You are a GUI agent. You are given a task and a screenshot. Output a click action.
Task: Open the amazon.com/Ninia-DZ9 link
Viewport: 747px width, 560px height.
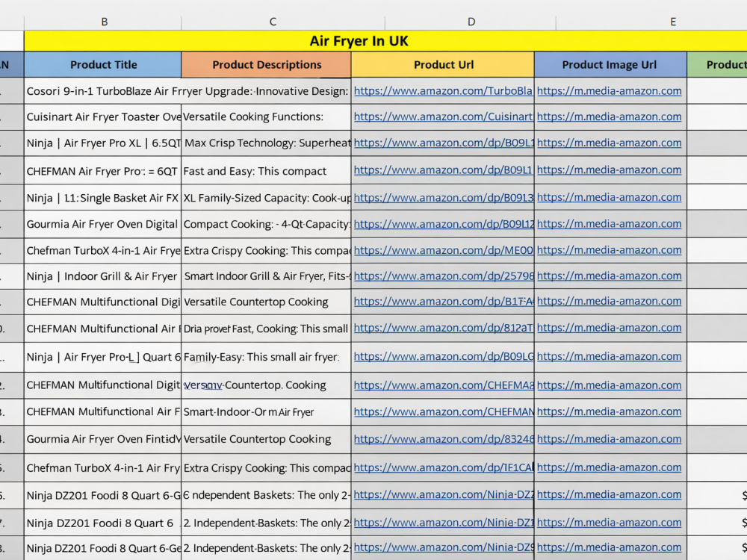pyautogui.click(x=444, y=547)
